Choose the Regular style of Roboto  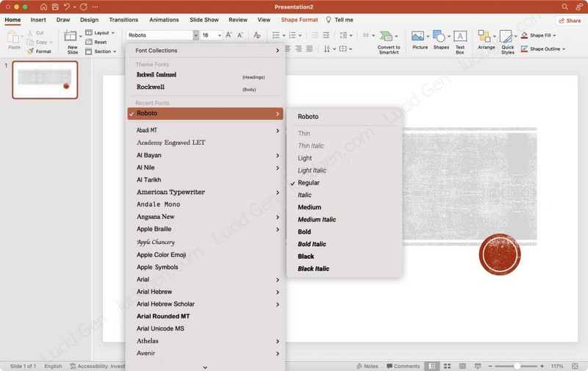pos(309,183)
